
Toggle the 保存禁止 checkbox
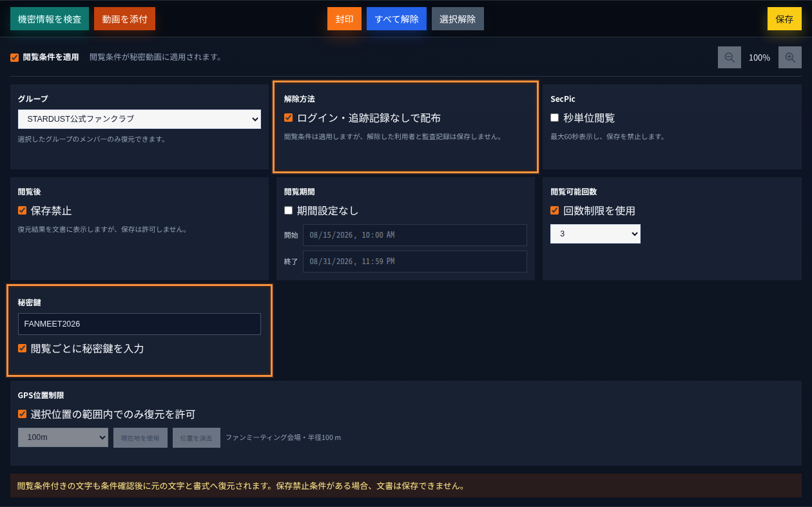[x=22, y=211]
